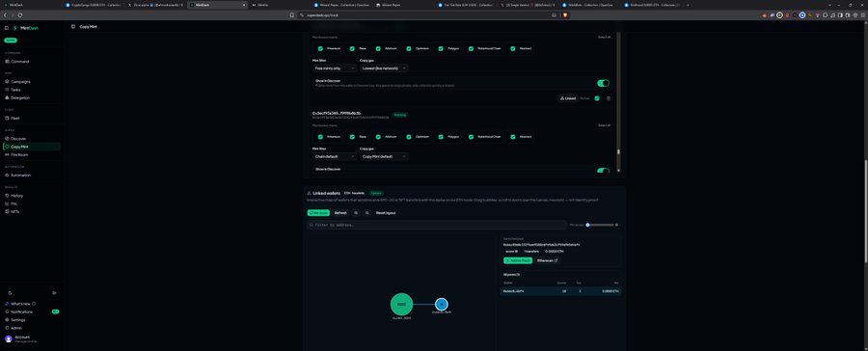This screenshot has height=351, width=868.
Task: Switch to the CryptoGangs browser tab
Action: pos(93,5)
